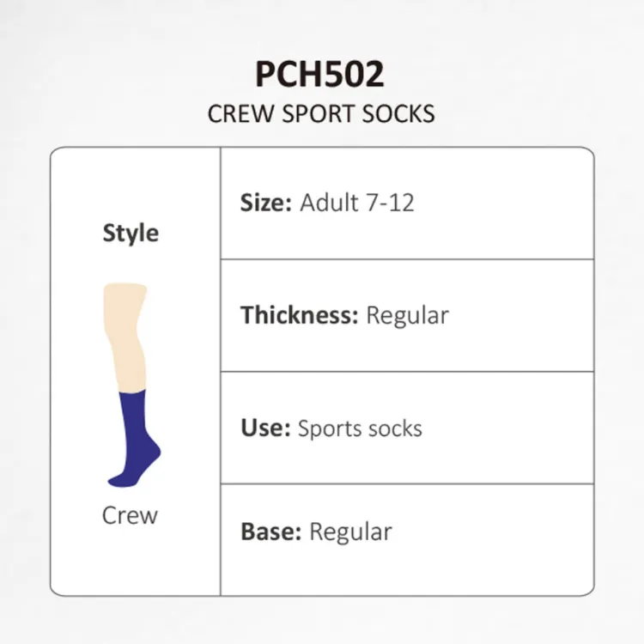Click the bold Base: label

[x=271, y=532]
